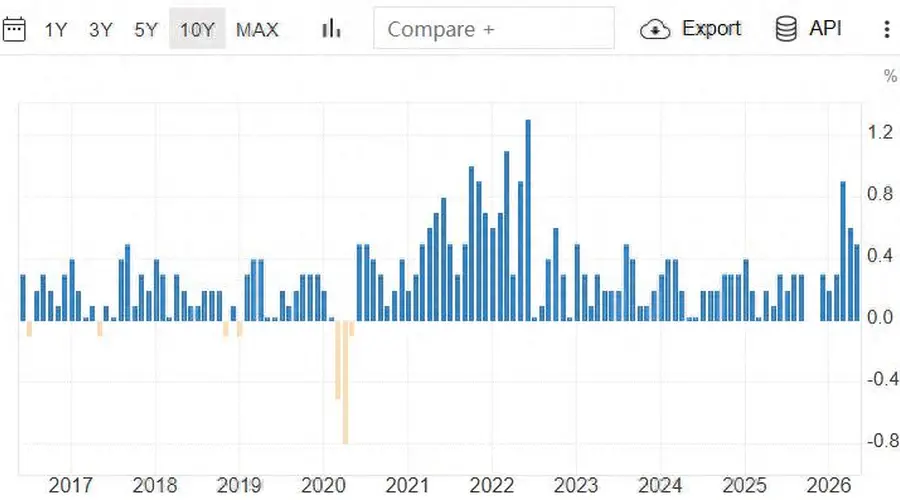Click the percent unit label
Viewport: 900px width, 500px height.
tap(890, 76)
